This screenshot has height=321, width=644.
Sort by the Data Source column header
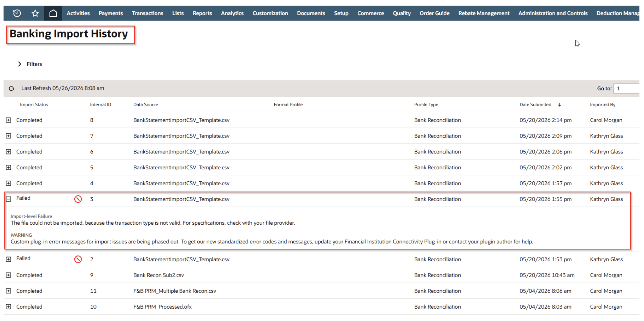146,105
